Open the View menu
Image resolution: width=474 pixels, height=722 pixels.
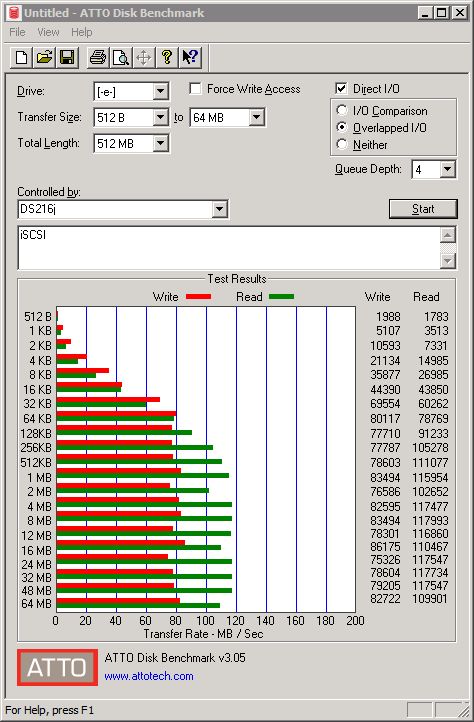pos(48,32)
